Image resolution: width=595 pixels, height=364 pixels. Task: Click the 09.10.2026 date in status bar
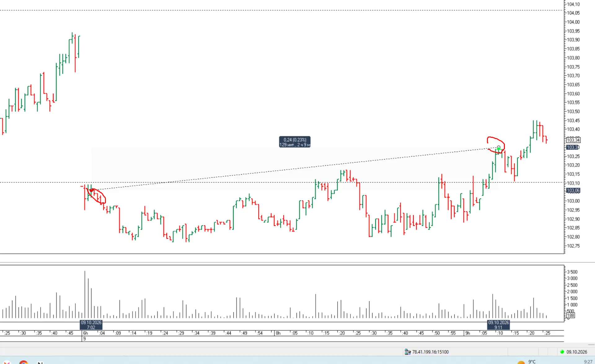577,352
